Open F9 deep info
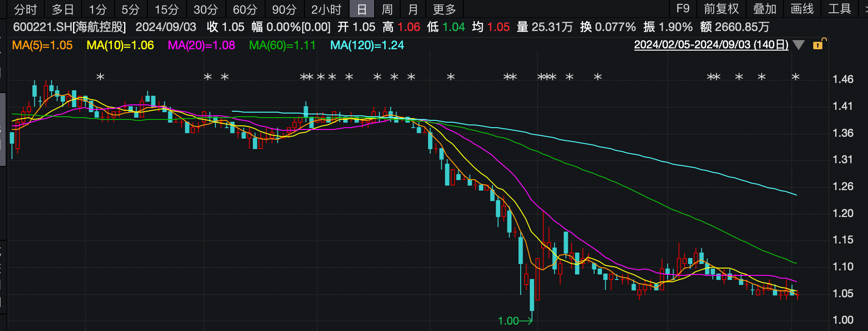 683,9
